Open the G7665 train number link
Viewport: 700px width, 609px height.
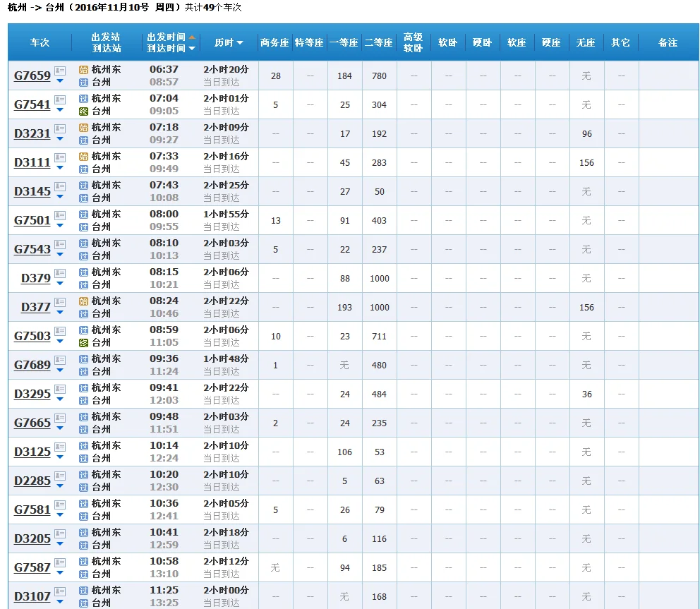tap(32, 423)
